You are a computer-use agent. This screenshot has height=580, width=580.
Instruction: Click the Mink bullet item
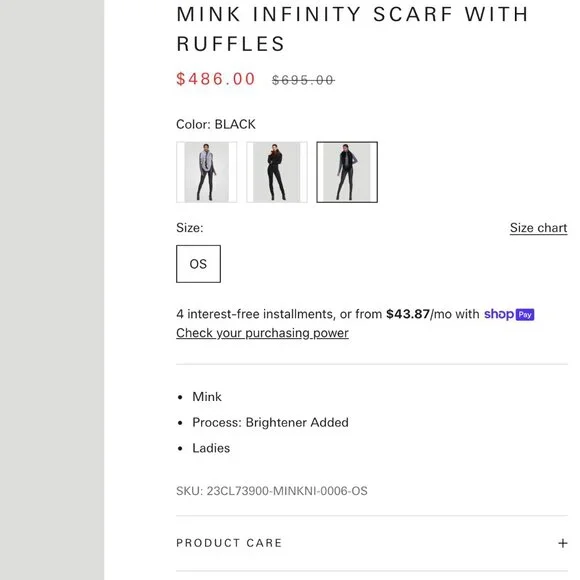pyautogui.click(x=207, y=397)
